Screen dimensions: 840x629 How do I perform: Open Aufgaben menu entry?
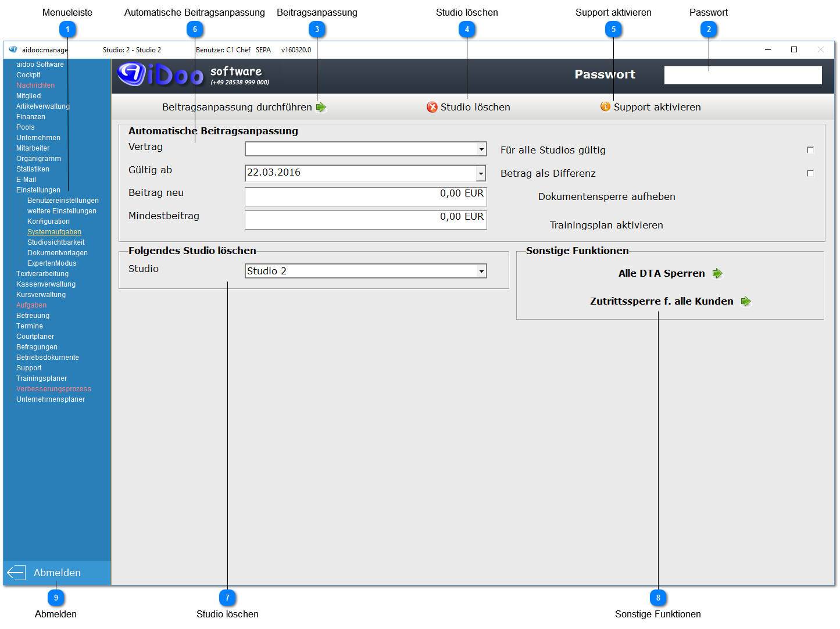31,305
